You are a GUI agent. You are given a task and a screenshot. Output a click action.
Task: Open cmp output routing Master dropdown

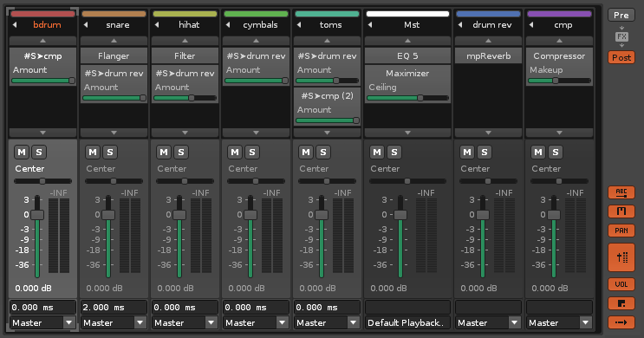coord(559,322)
